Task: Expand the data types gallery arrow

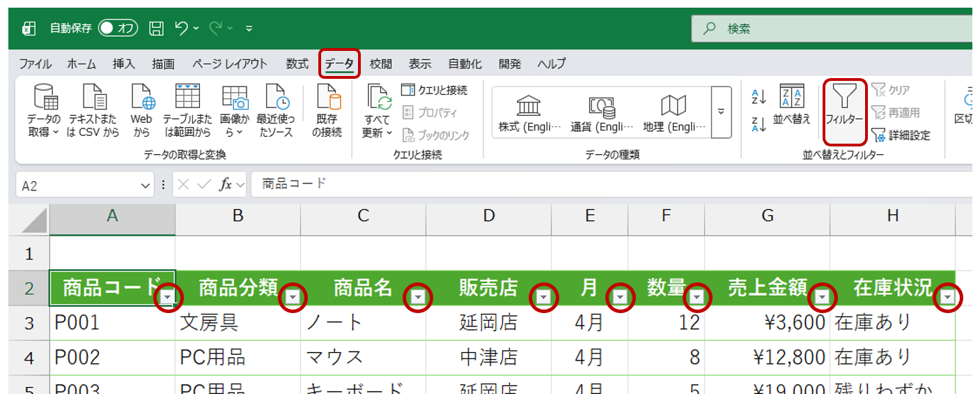Action: [722, 112]
